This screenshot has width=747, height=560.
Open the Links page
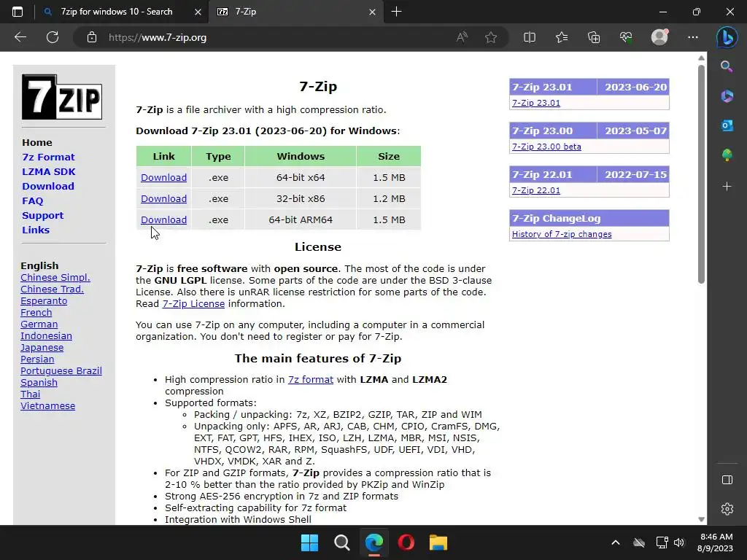point(36,230)
